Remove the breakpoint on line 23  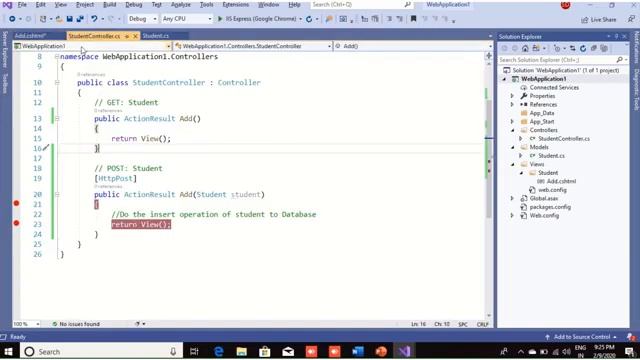[x=16, y=223]
